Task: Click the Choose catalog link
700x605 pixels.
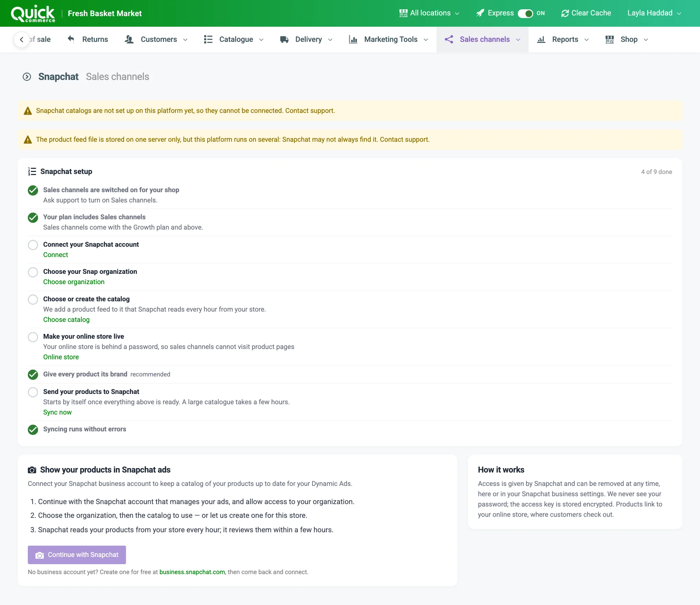Action: pos(66,320)
